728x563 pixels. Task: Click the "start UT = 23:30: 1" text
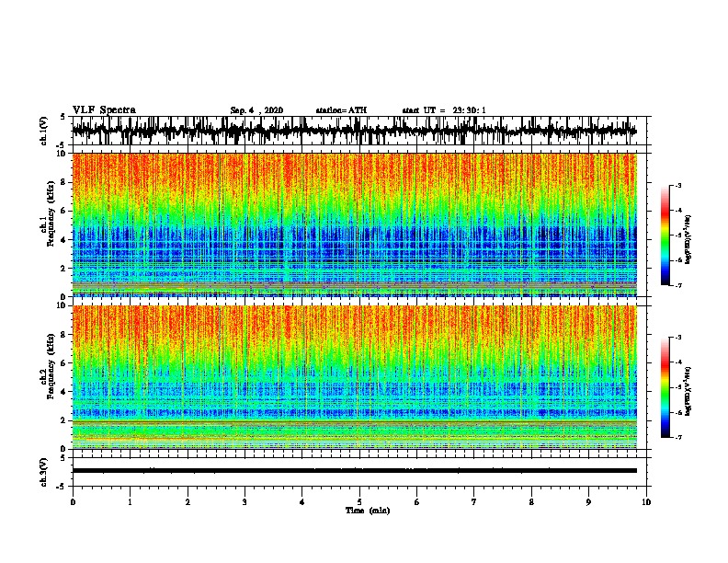[x=444, y=110]
